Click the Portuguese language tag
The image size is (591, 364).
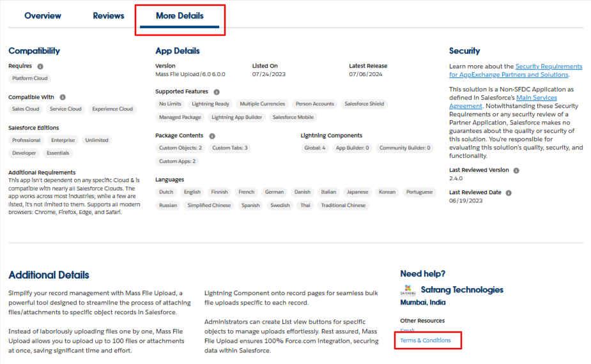[419, 192]
